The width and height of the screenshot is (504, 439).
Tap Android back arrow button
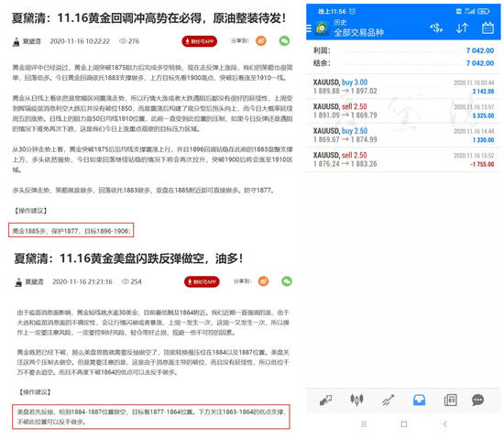pyautogui.click(x=444, y=424)
